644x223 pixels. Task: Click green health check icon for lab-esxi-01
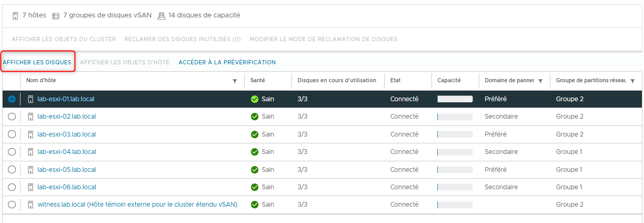point(255,99)
